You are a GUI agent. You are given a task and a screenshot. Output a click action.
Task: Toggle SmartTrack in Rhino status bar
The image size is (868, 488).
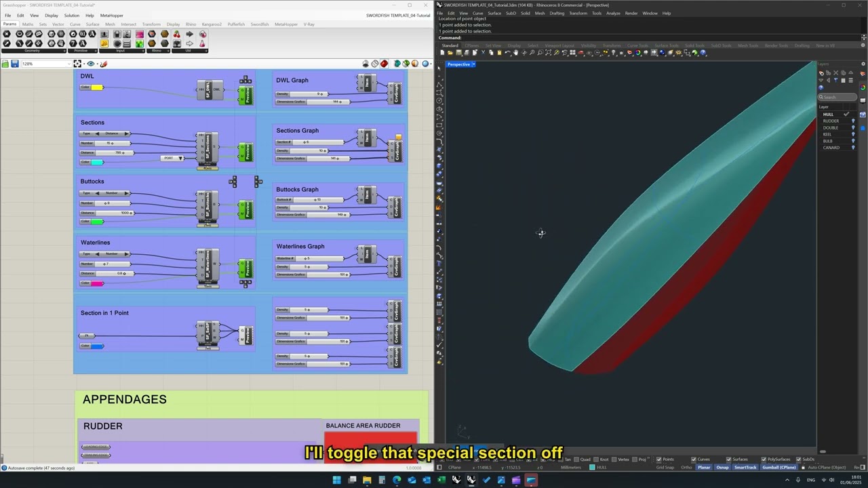click(745, 467)
